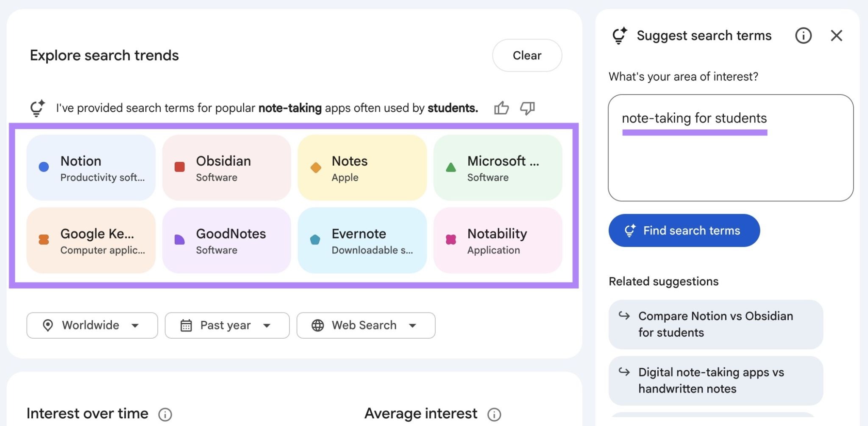Click the arrow icon beside Compare Notion vs Obsidian
The width and height of the screenshot is (868, 426).
[624, 315]
